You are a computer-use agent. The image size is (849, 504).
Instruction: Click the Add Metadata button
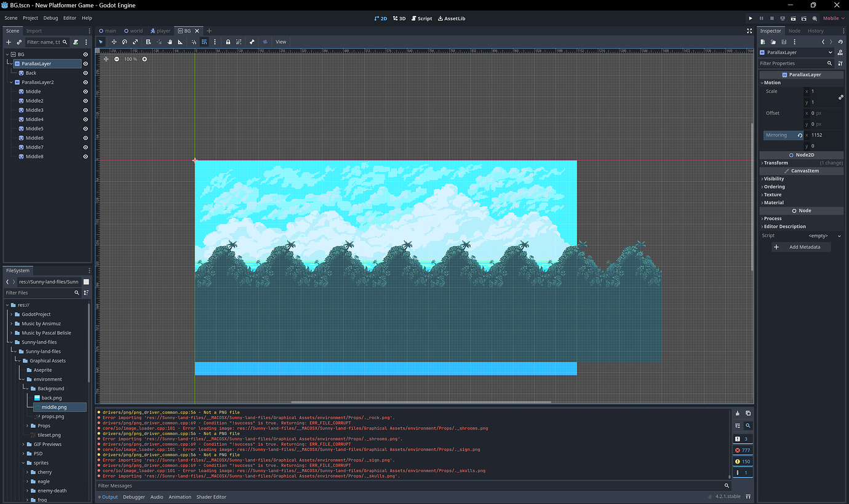coord(801,246)
